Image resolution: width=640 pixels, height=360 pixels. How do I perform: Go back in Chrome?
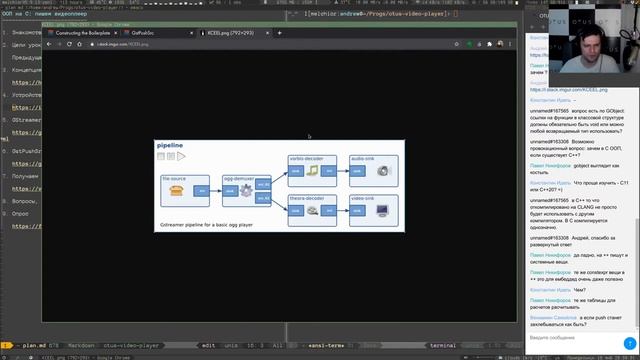click(x=49, y=44)
